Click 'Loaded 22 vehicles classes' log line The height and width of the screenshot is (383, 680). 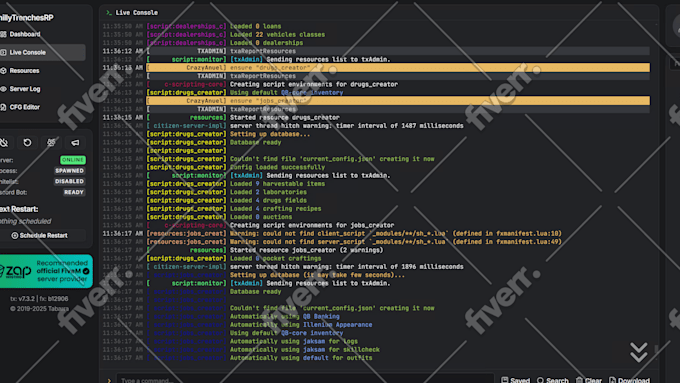(x=278, y=35)
